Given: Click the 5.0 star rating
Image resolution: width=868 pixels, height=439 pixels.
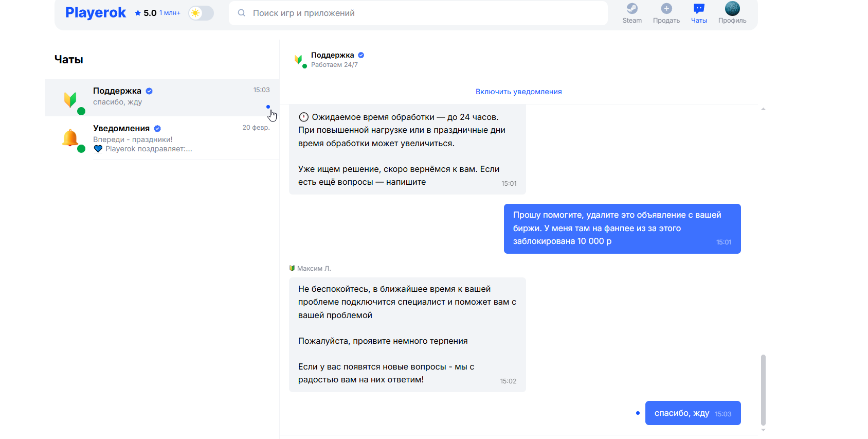Looking at the screenshot, I should click(x=146, y=13).
